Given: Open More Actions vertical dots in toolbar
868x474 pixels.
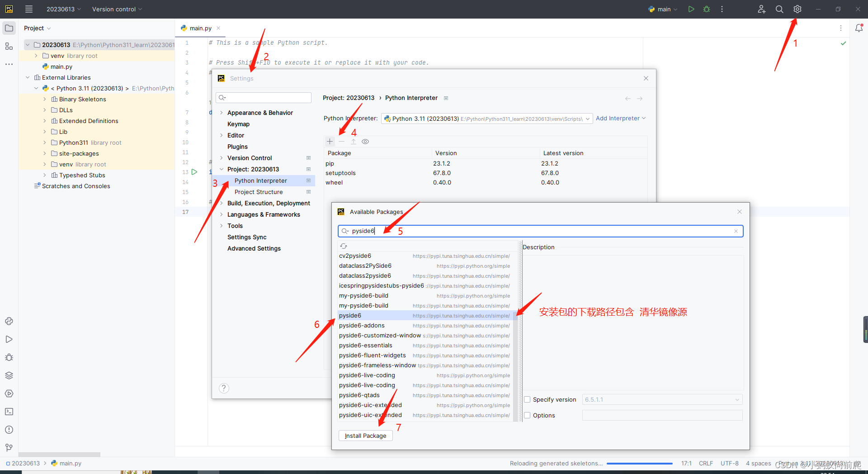Looking at the screenshot, I should coord(722,9).
